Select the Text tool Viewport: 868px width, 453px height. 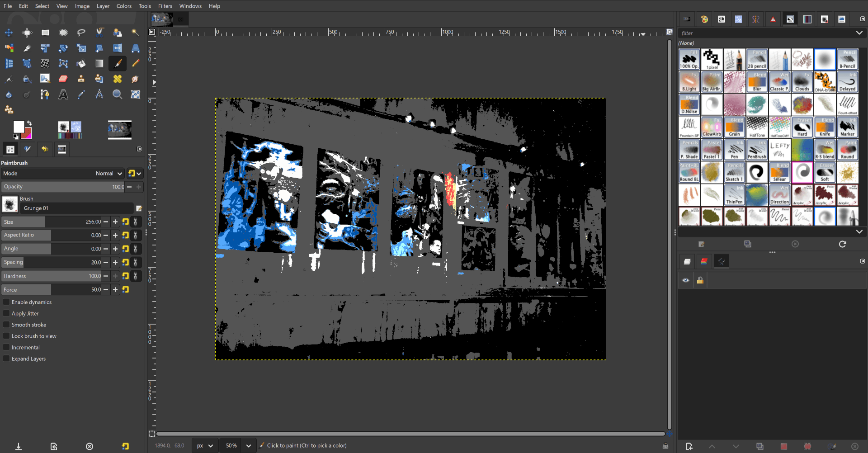[63, 94]
